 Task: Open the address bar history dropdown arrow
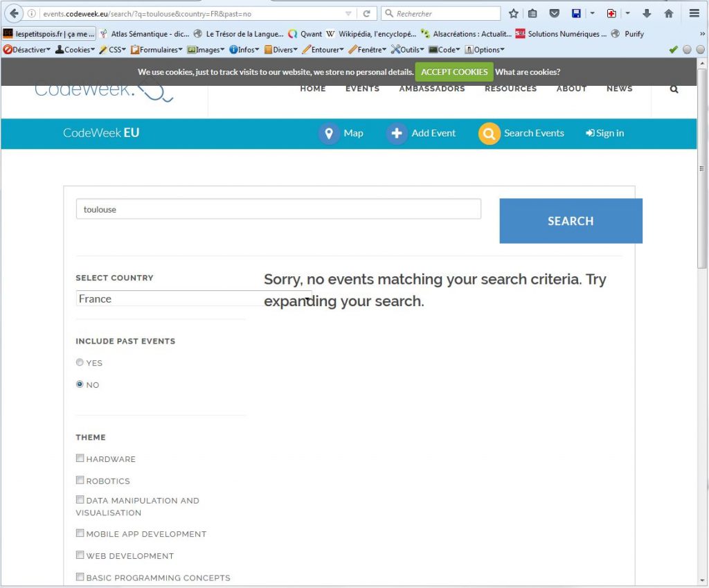[x=348, y=14]
